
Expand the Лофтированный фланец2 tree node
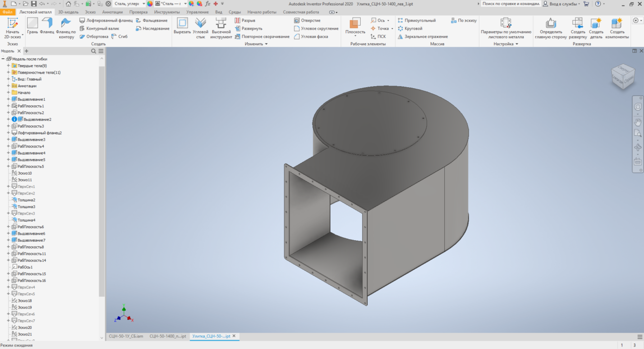pyautogui.click(x=9, y=133)
